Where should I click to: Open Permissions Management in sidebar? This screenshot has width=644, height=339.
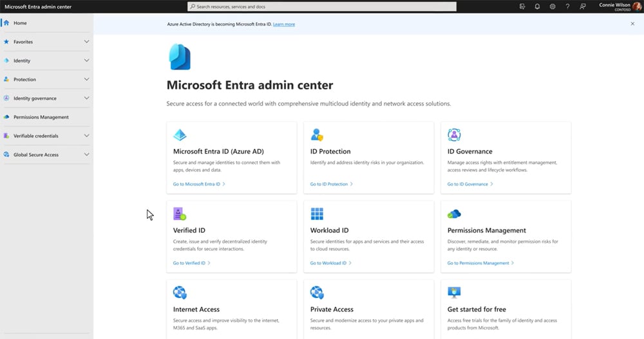tap(41, 117)
